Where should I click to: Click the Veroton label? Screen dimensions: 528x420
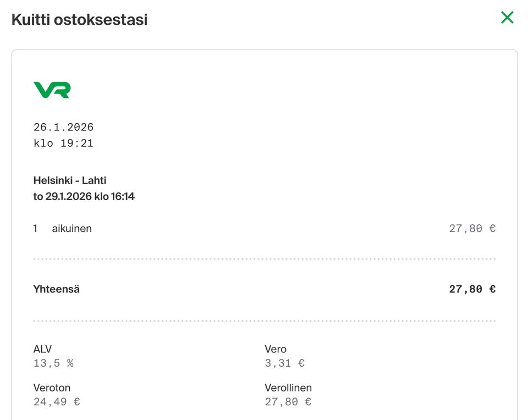(52, 388)
